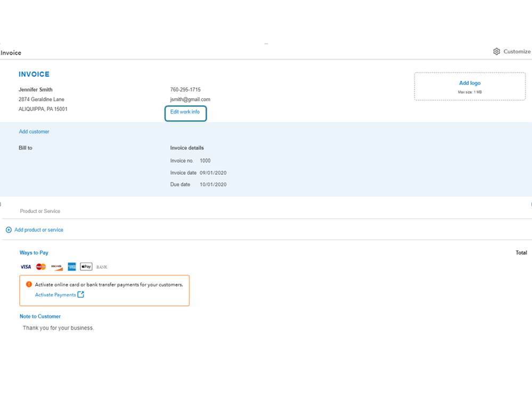This screenshot has width=532, height=399.
Task: Click the BANK payment icon
Action: pyautogui.click(x=102, y=267)
